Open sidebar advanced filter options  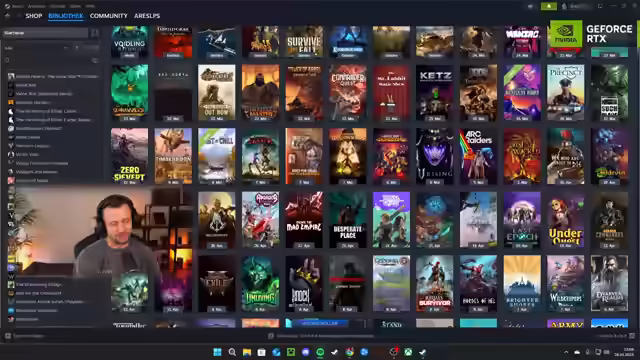tap(95, 60)
